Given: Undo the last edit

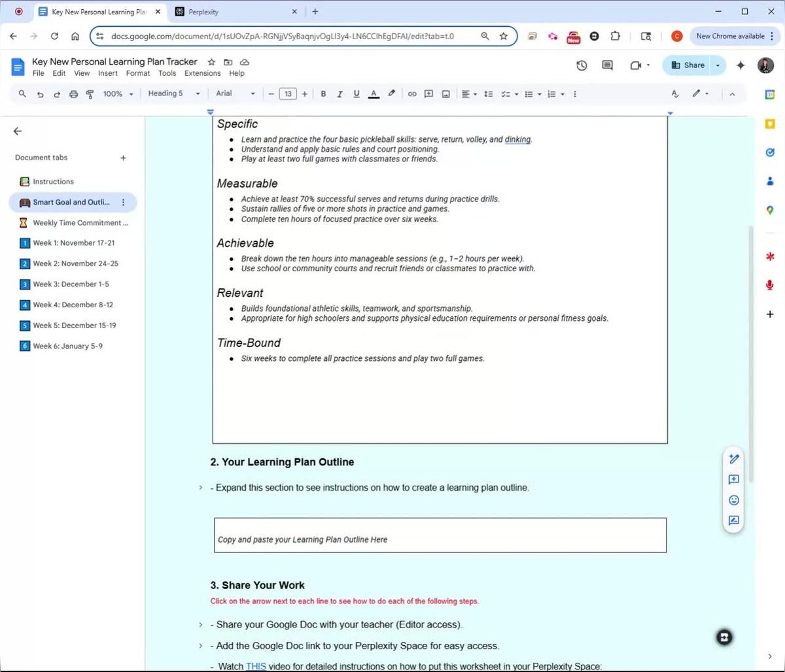Looking at the screenshot, I should (x=40, y=94).
